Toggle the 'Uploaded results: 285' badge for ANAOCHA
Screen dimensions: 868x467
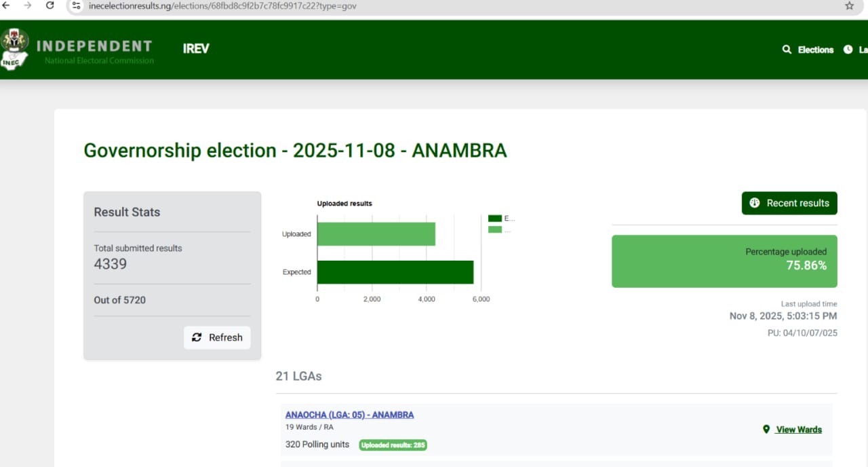click(393, 445)
